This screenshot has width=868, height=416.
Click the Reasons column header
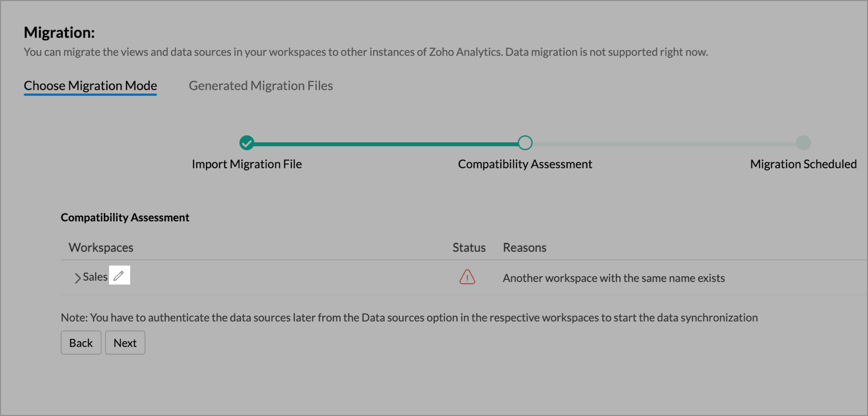525,248
